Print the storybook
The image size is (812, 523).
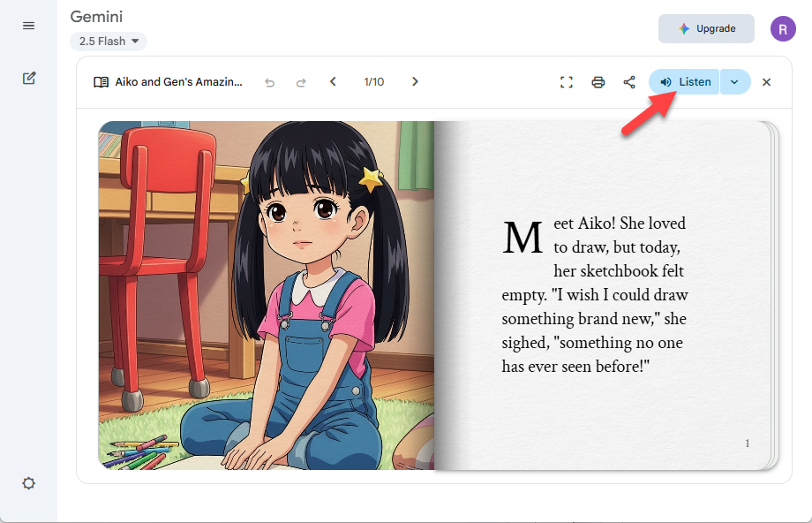[598, 82]
